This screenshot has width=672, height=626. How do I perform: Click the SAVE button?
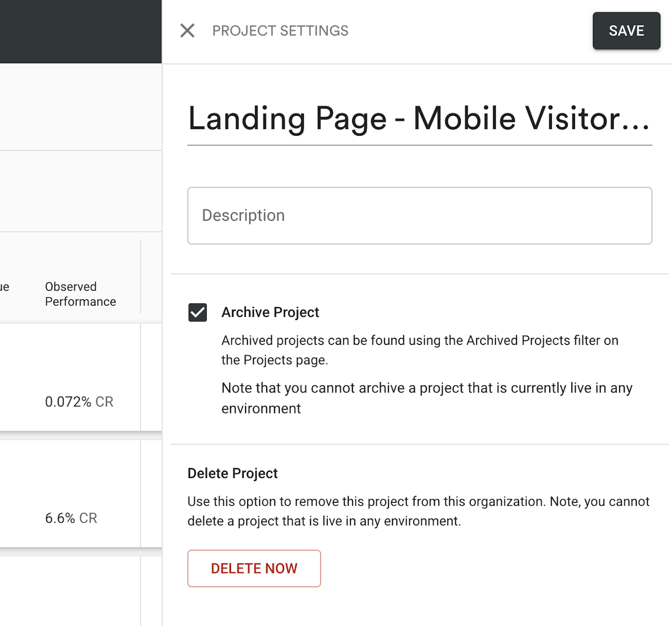(x=626, y=31)
